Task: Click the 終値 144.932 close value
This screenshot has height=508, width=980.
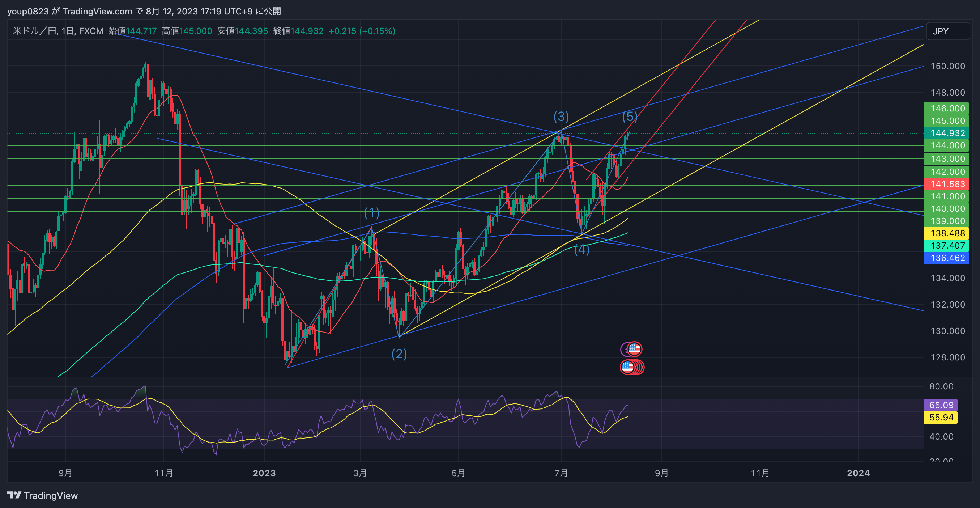Action: coord(298,31)
